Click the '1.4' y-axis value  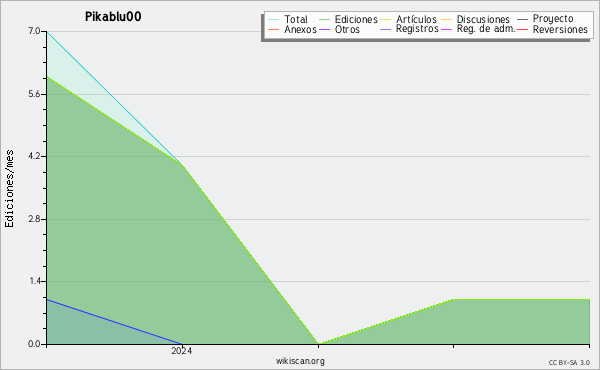[x=35, y=281]
